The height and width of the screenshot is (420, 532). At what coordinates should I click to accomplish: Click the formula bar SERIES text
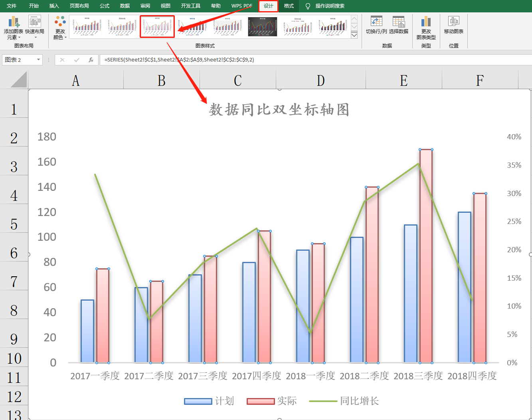coord(179,60)
